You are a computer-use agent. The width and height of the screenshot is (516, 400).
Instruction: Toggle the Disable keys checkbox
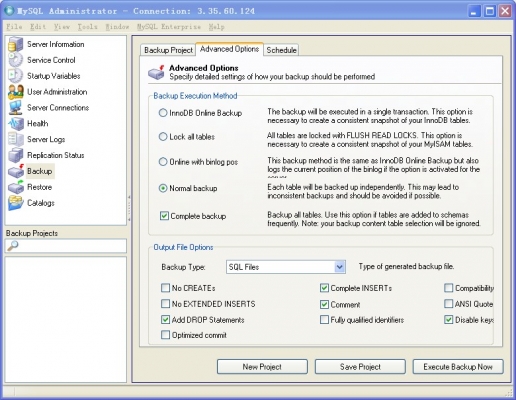(449, 320)
